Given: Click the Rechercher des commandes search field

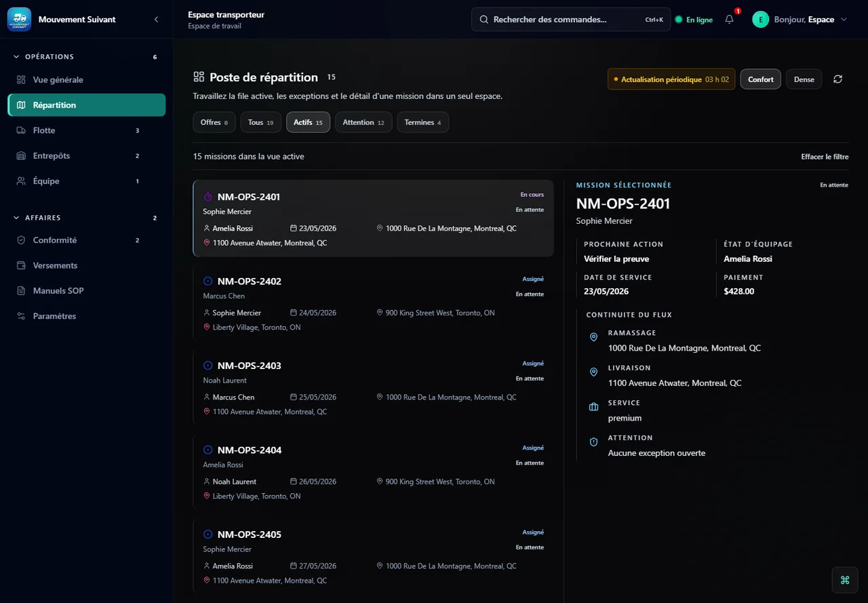Looking at the screenshot, I should coord(571,20).
